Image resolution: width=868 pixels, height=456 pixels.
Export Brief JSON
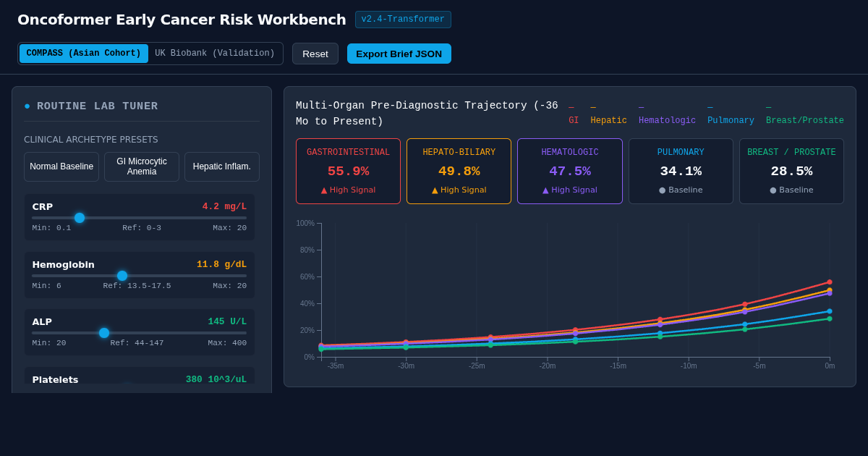coord(399,54)
